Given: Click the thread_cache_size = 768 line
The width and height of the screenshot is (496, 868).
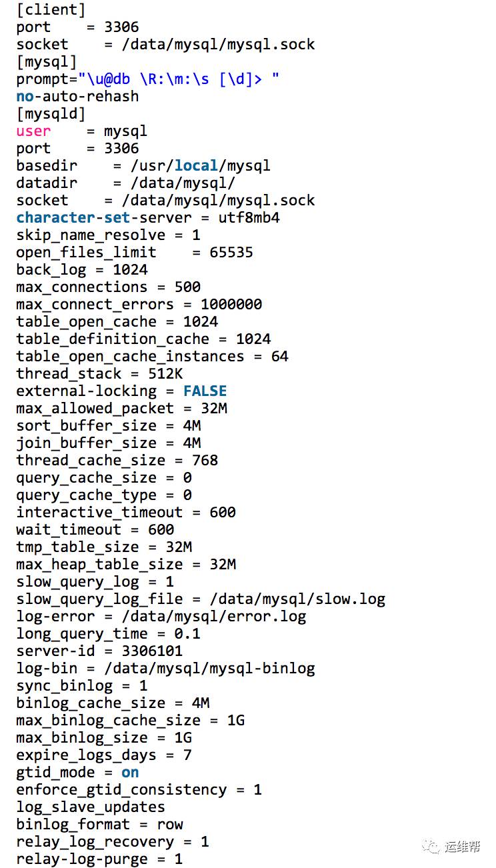Looking at the screenshot, I should [117, 461].
